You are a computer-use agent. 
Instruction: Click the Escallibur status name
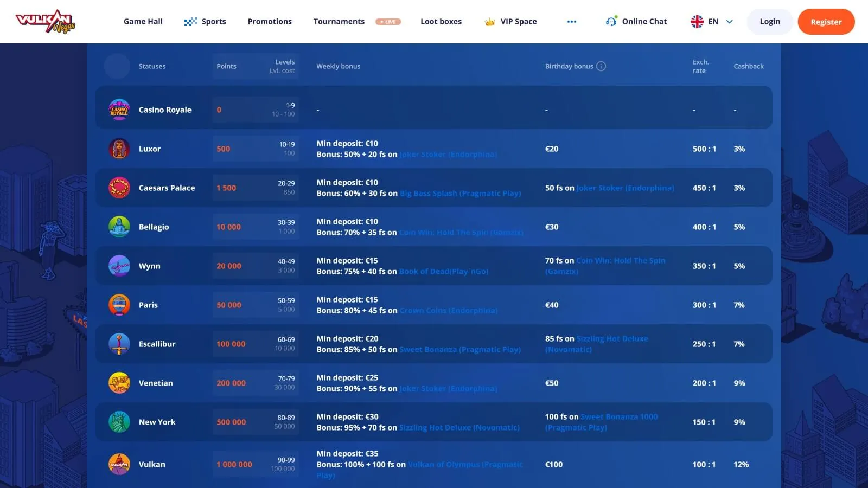(x=157, y=344)
